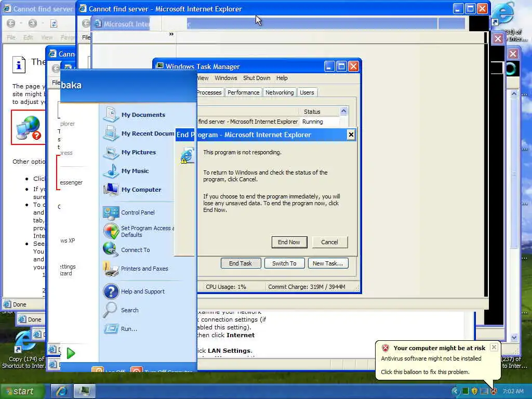Expand the IE toolbar overflow chevron

click(x=171, y=34)
